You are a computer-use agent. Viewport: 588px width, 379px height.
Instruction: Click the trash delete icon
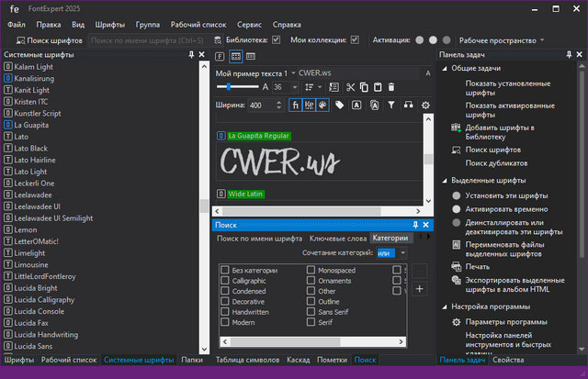point(391,87)
